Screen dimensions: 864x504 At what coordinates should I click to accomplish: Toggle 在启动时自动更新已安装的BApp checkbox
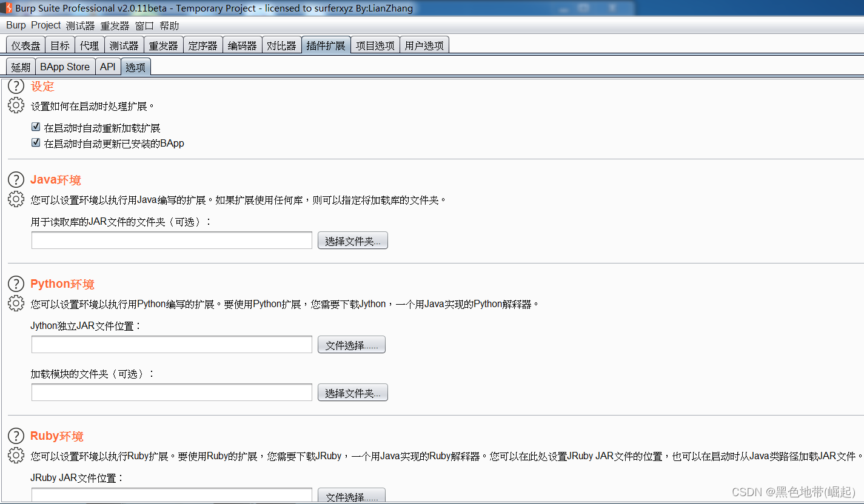pyautogui.click(x=36, y=143)
